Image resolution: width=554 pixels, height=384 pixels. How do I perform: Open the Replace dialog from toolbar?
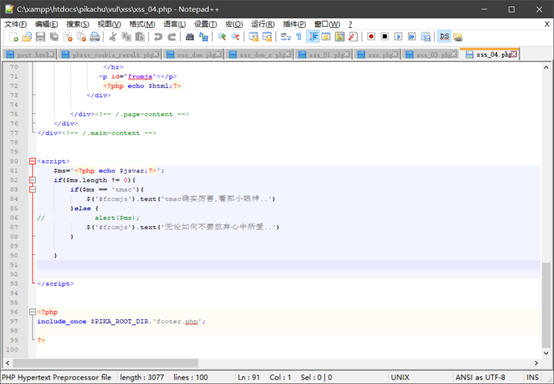204,37
